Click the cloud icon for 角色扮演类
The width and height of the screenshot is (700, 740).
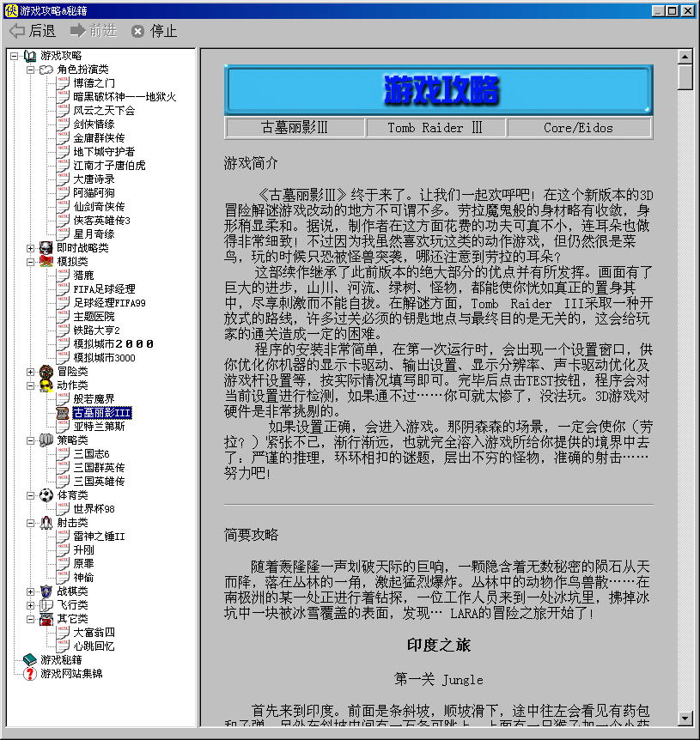(46, 70)
